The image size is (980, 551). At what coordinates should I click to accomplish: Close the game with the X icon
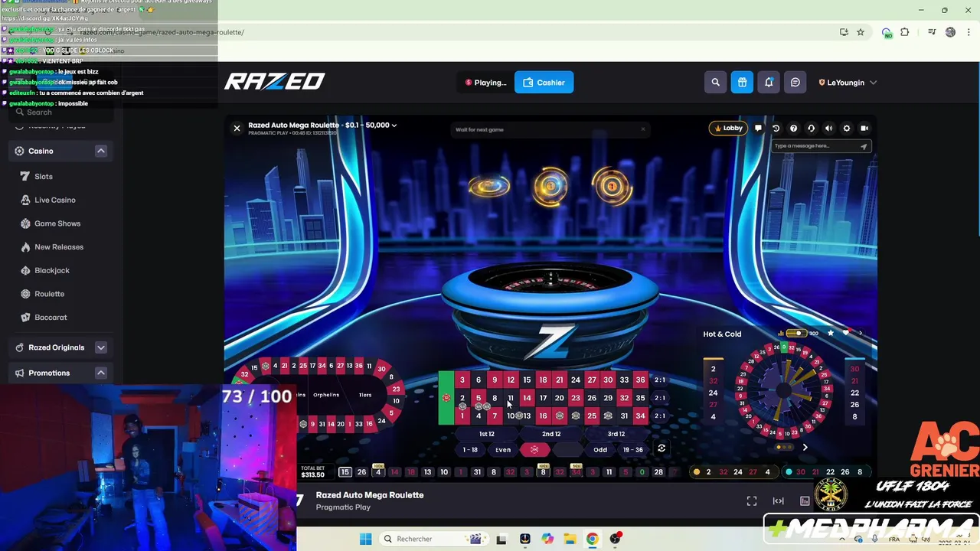(237, 129)
